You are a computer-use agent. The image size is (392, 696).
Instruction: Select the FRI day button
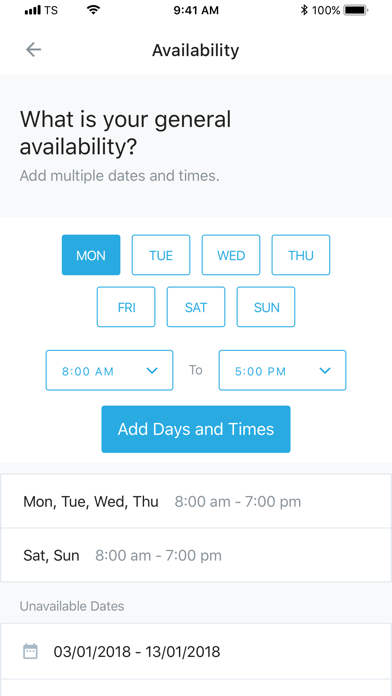point(126,307)
